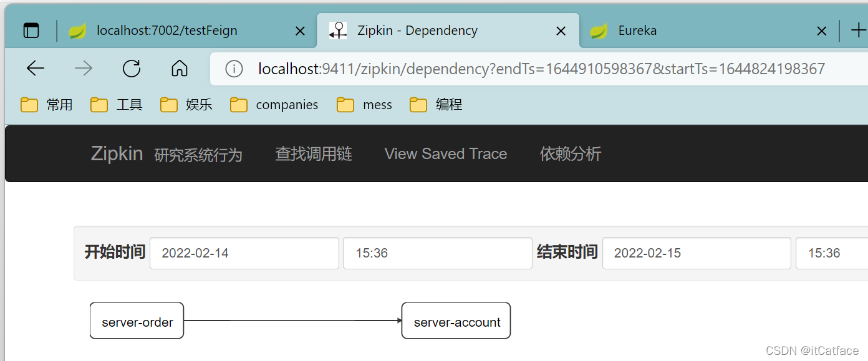Open the 娱乐 bookmarks folder

click(x=186, y=105)
